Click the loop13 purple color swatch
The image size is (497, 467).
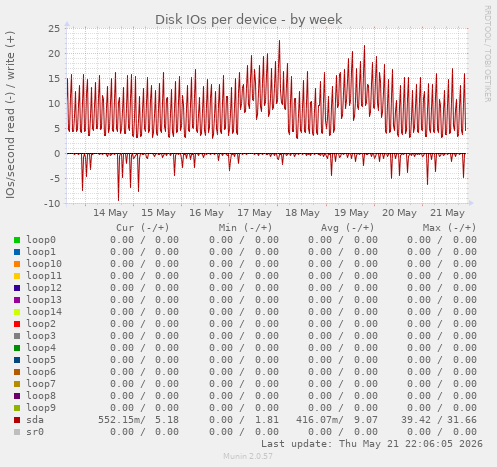pos(17,300)
